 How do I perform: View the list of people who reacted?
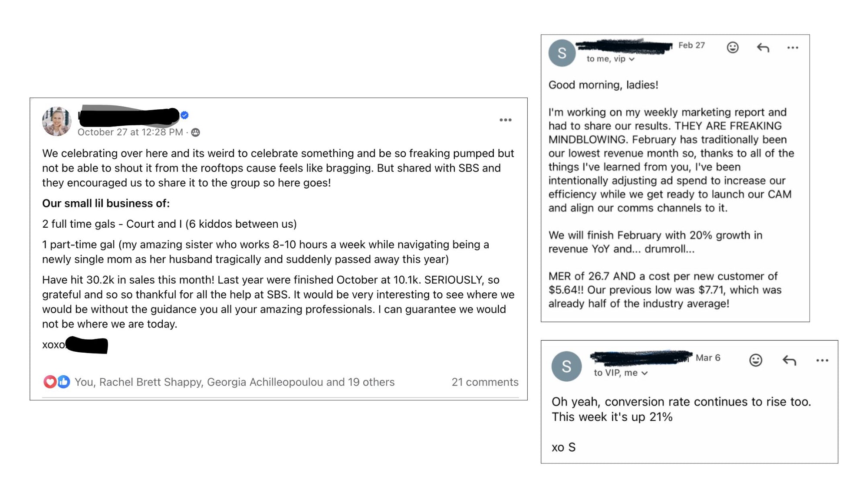click(234, 382)
